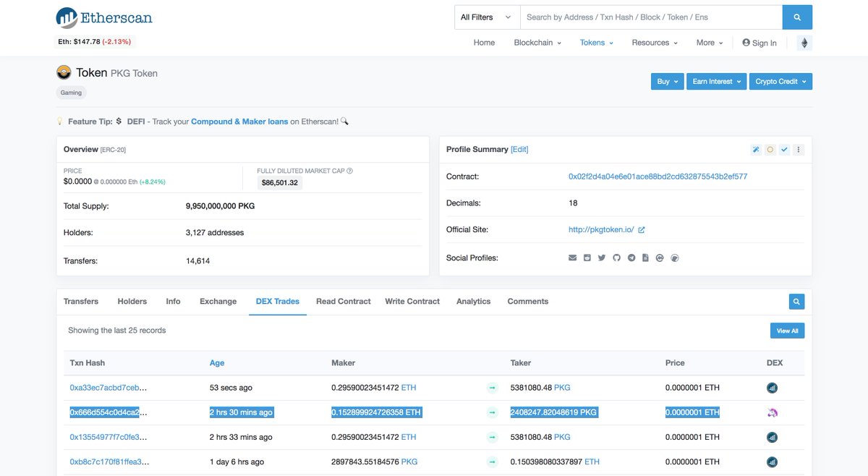Click the blue search magnifier button
This screenshot has height=476, width=868.
coord(797,17)
